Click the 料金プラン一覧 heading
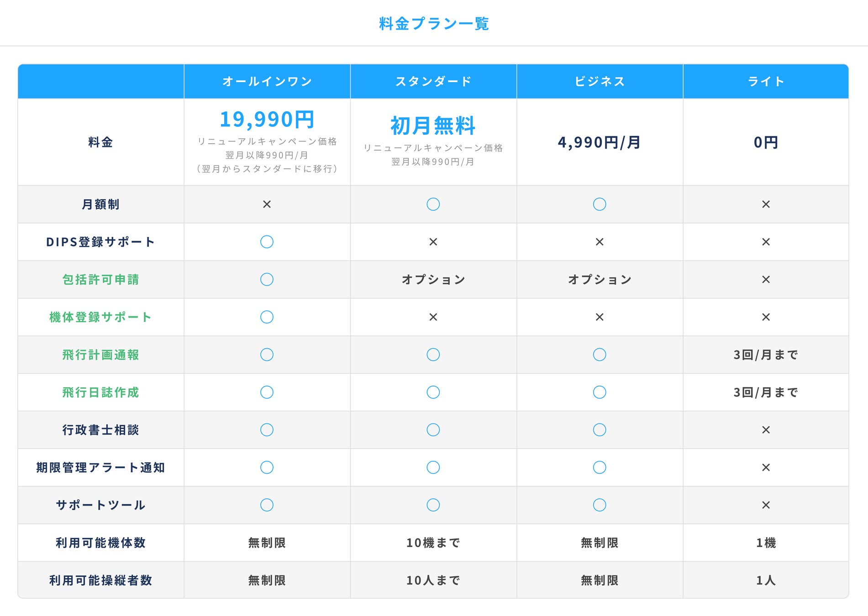Image resolution: width=868 pixels, height=616 pixels. coord(434,24)
